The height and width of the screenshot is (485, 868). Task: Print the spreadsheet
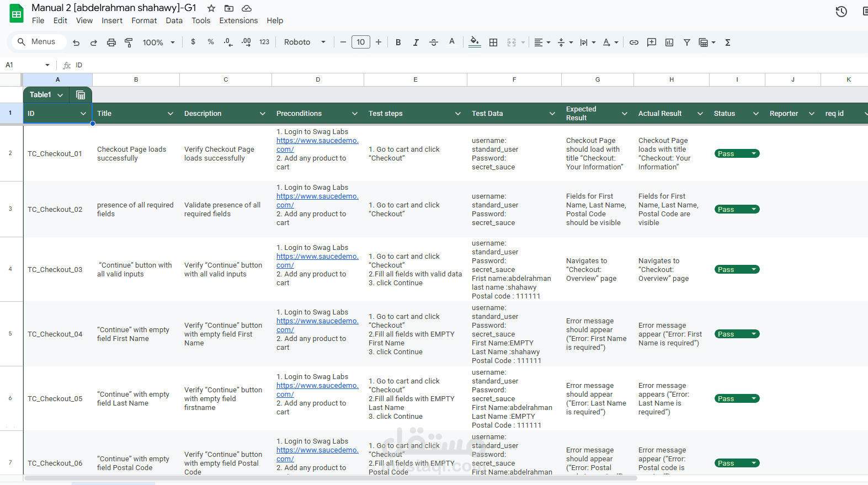[111, 42]
